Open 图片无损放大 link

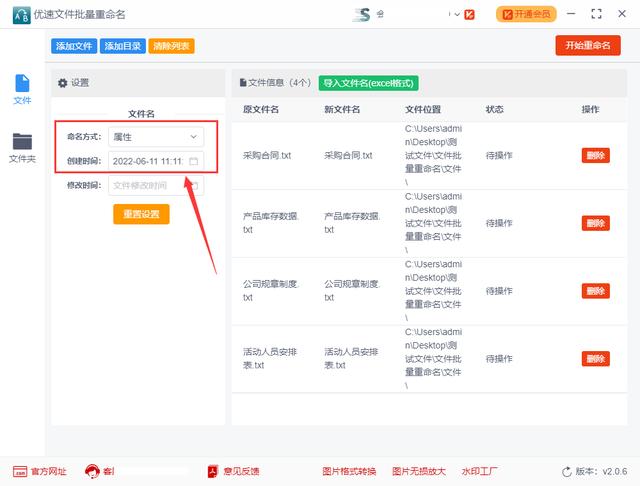pyautogui.click(x=419, y=472)
